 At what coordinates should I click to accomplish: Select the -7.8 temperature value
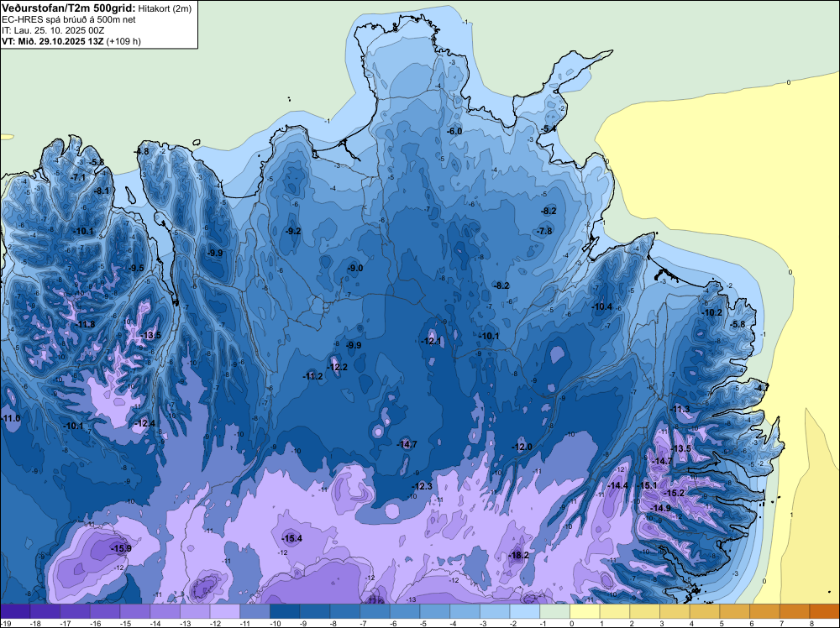(x=544, y=231)
